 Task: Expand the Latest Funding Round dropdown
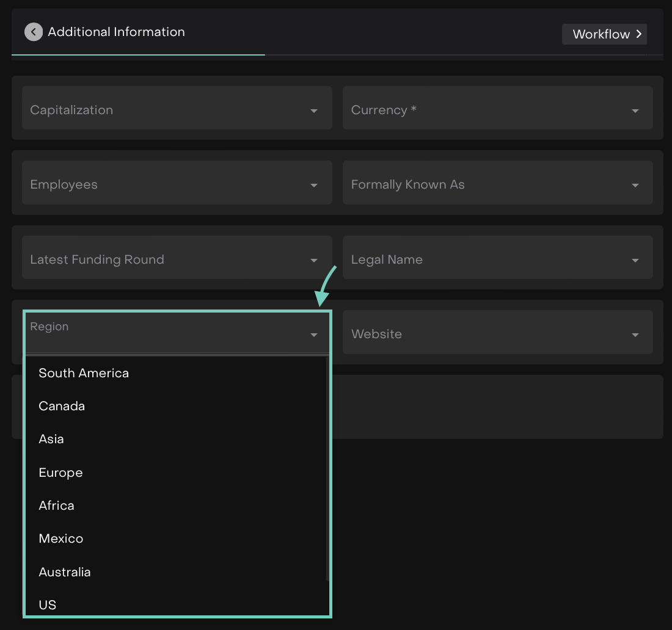[x=177, y=259]
